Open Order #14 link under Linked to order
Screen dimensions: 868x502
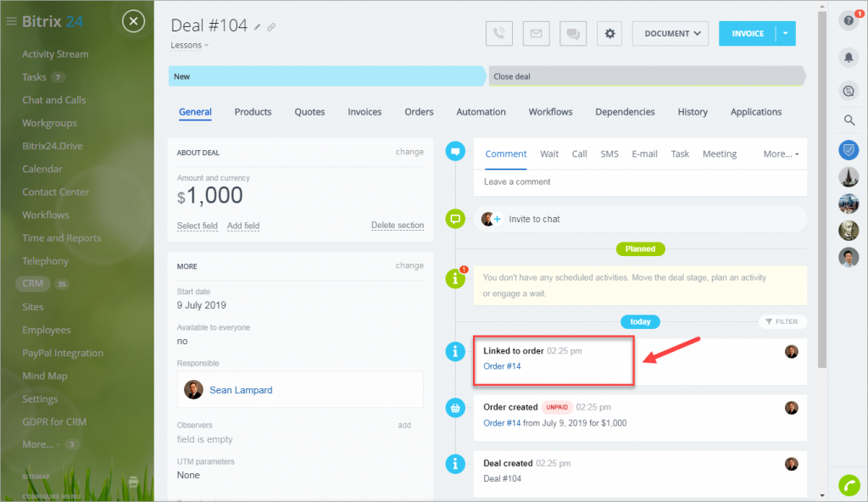coord(502,366)
